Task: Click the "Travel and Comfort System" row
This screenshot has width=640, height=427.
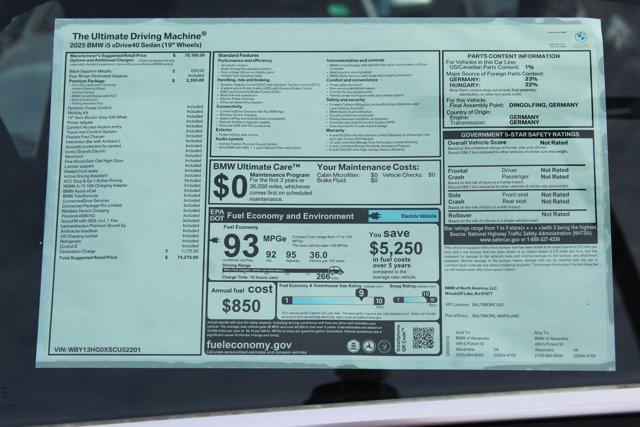Action: point(135,132)
